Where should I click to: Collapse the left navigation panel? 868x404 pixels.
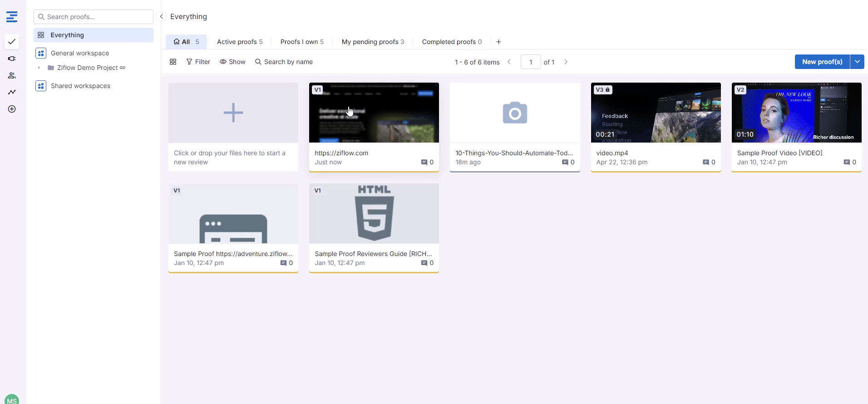click(161, 16)
